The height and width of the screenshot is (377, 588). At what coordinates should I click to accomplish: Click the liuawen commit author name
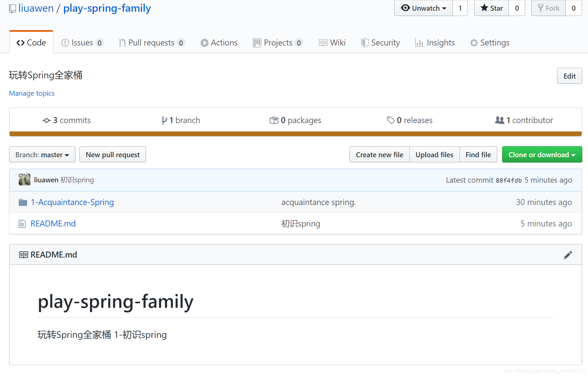tap(46, 180)
